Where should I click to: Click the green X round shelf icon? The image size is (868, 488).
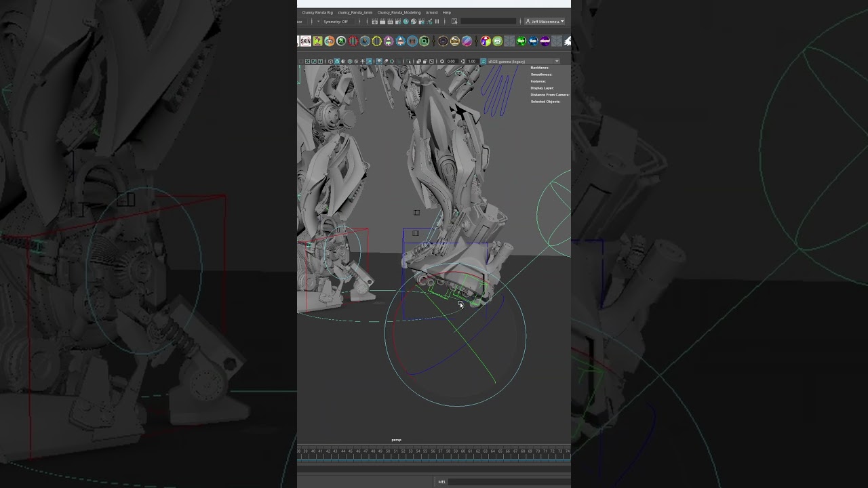(x=341, y=41)
